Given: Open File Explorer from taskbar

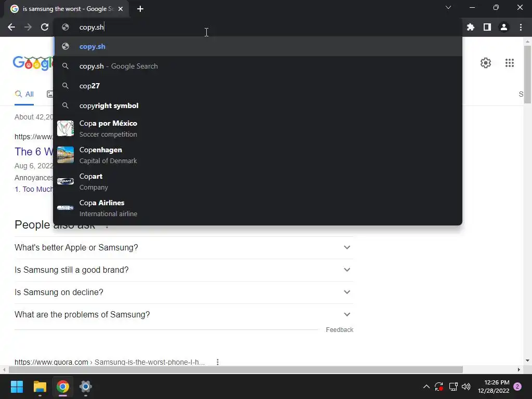Looking at the screenshot, I should 39,387.
